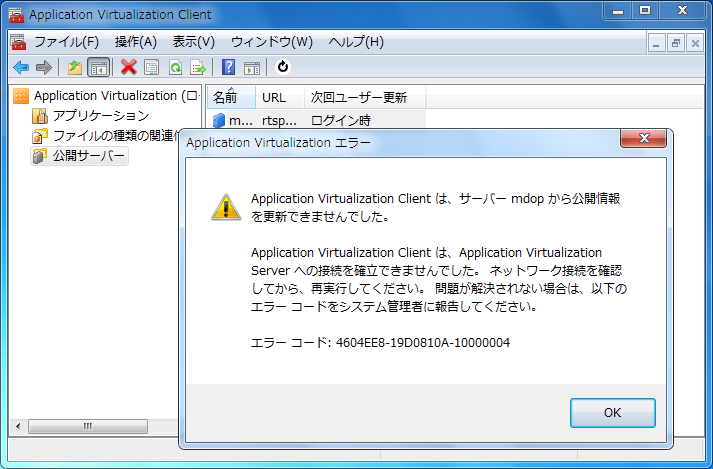Click the rtsp... URL cell
713x469 pixels.
tap(280, 121)
